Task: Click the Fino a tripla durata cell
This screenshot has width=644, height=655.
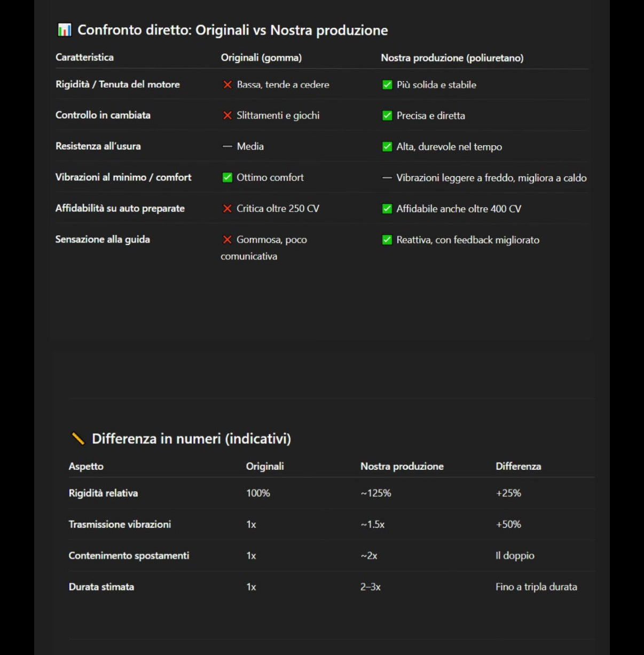Action: (536, 587)
